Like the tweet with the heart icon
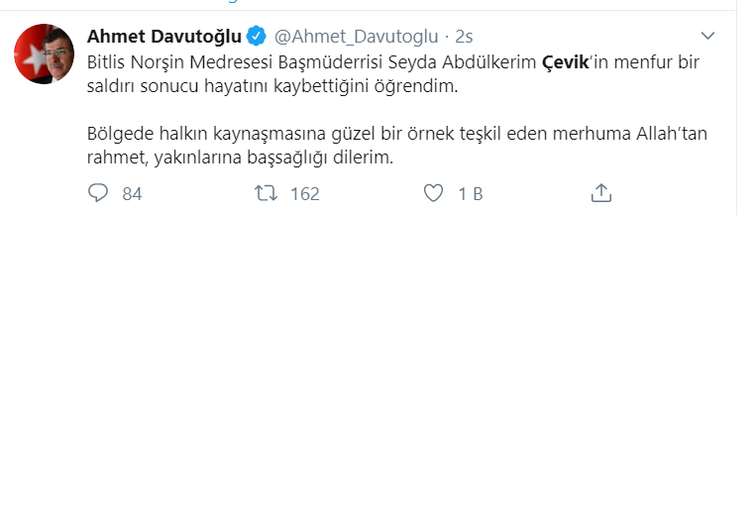This screenshot has width=756, height=532. pos(433,193)
